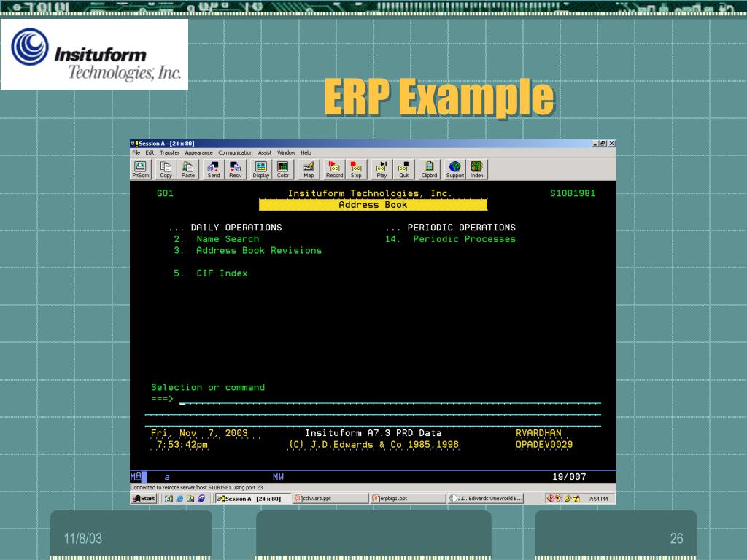Open the Communication menu
The width and height of the screenshot is (747, 560).
pyautogui.click(x=236, y=152)
